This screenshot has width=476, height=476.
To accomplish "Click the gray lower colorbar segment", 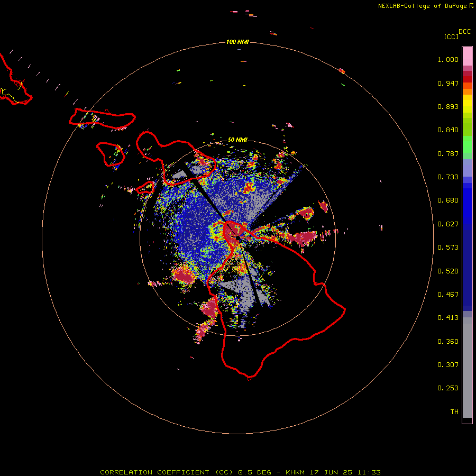I will [x=467, y=368].
